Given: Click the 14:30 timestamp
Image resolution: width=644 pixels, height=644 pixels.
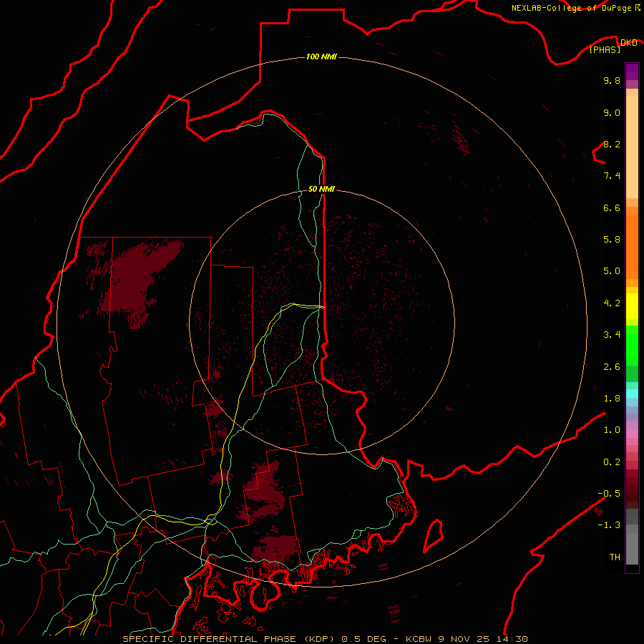Looking at the screenshot, I should [514, 639].
